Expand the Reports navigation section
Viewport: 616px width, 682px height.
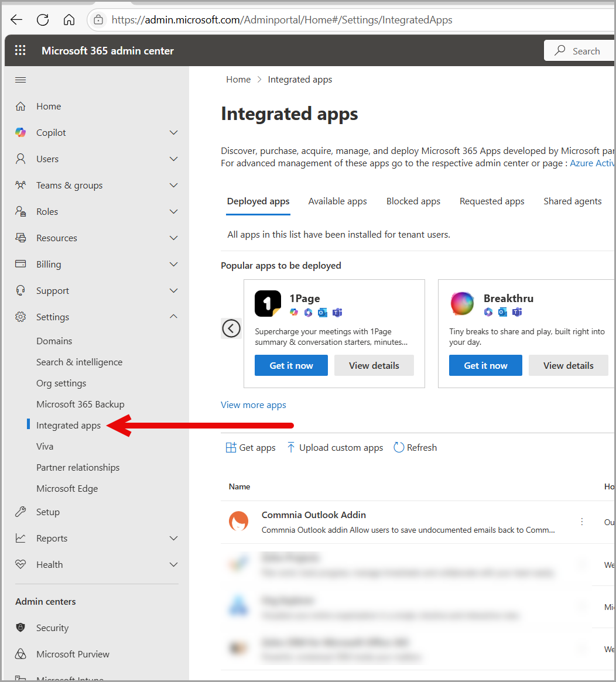(173, 538)
